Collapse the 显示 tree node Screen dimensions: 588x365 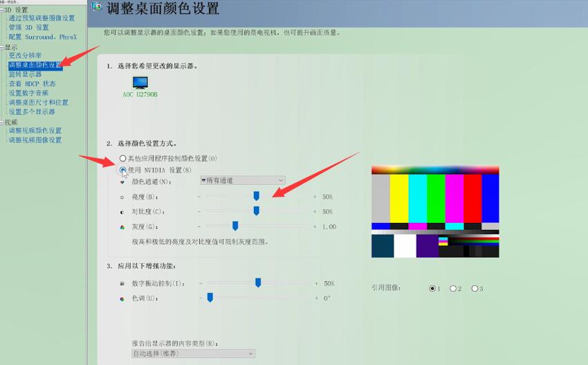click(x=2, y=47)
